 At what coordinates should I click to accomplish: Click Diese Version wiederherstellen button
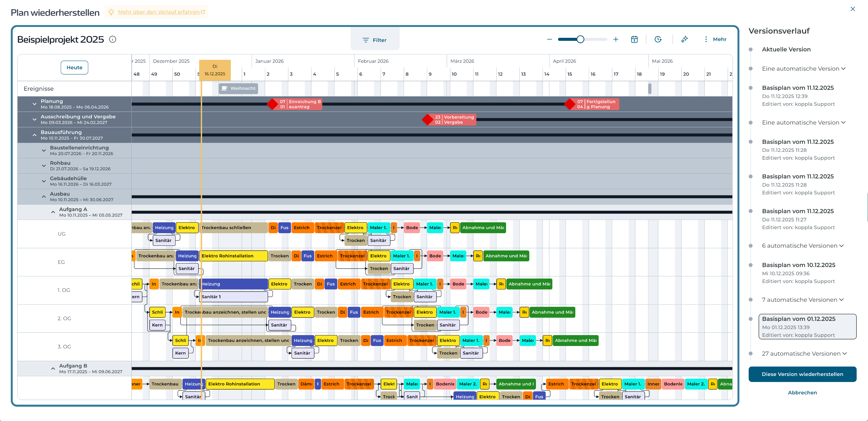[x=802, y=374]
